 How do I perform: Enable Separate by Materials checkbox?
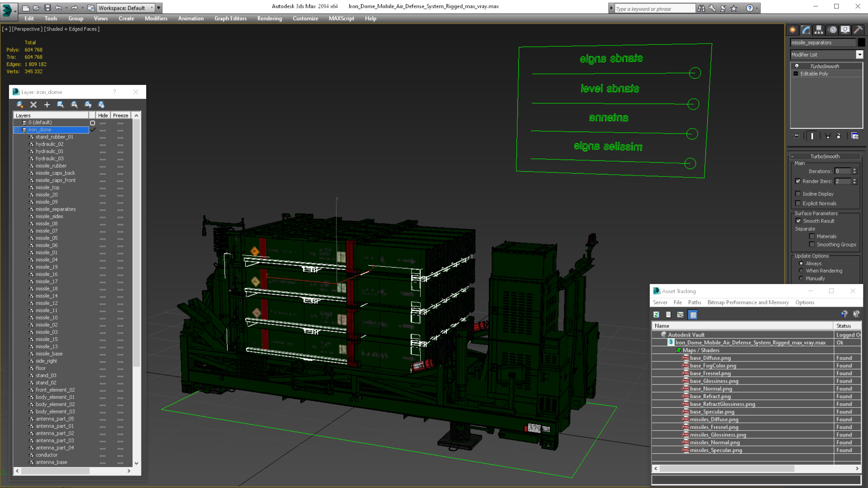812,236
